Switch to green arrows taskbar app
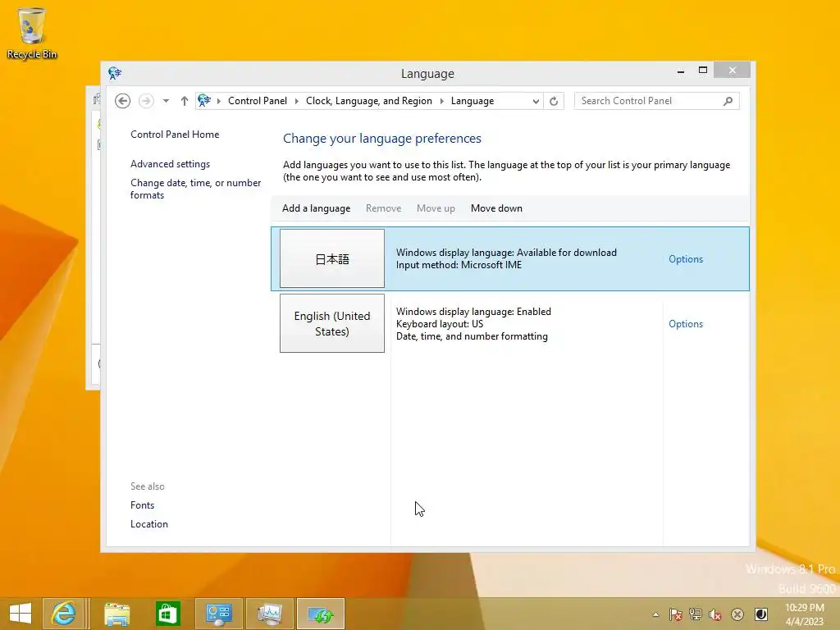This screenshot has width=840, height=630. pyautogui.click(x=321, y=614)
